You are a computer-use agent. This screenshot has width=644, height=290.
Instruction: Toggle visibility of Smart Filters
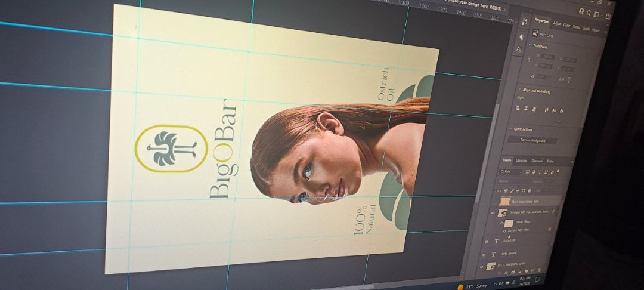502,223
